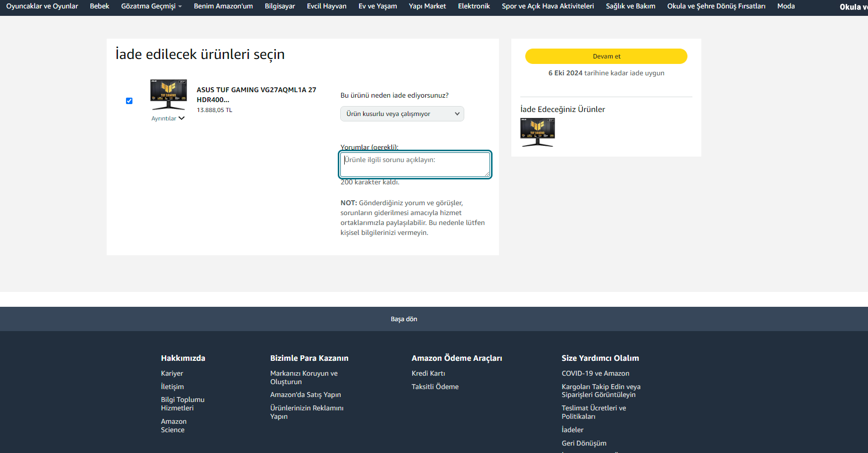The image size is (868, 453).
Task: Click monitor thumbnail under İade Edeceğiniz Ürünler
Action: [538, 132]
